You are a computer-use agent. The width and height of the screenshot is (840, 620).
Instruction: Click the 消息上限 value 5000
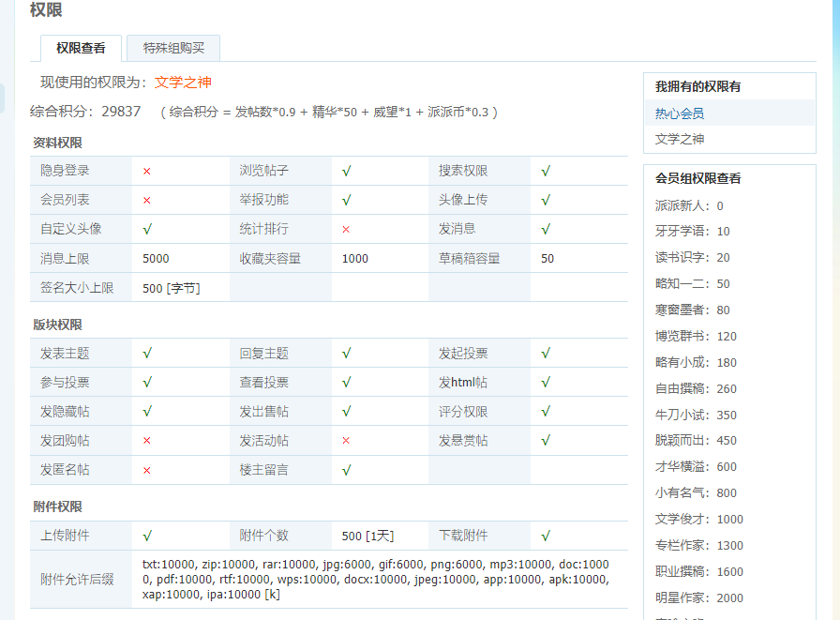[x=156, y=258]
